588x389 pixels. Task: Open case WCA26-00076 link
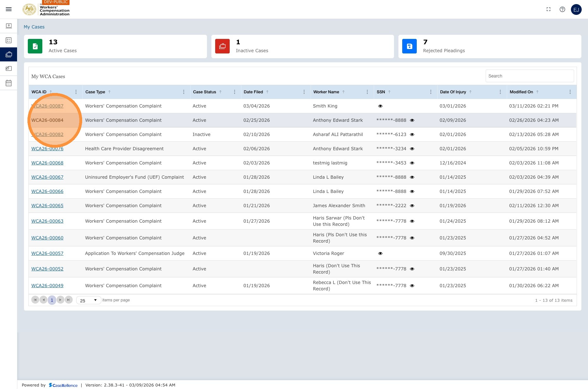click(47, 149)
